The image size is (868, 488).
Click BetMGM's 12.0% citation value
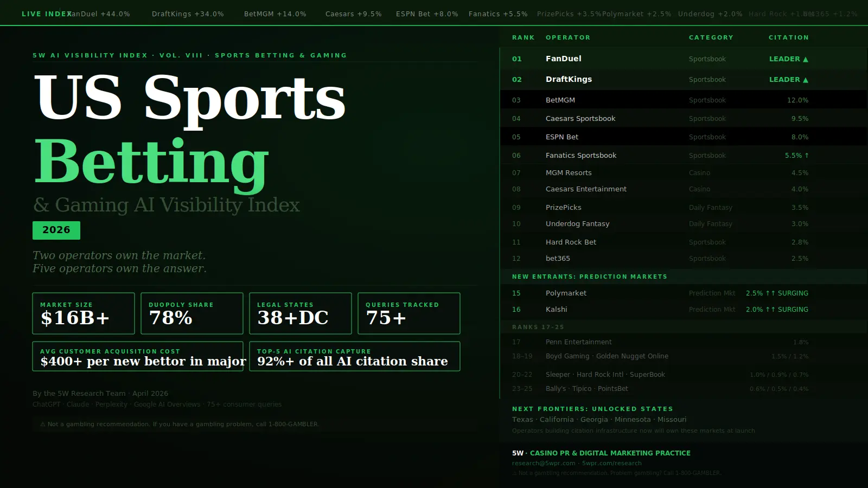pos(797,100)
